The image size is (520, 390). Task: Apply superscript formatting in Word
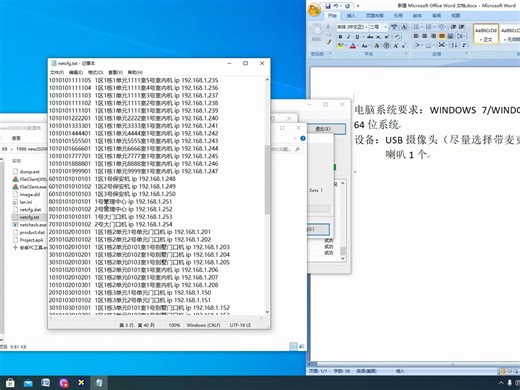(387, 37)
